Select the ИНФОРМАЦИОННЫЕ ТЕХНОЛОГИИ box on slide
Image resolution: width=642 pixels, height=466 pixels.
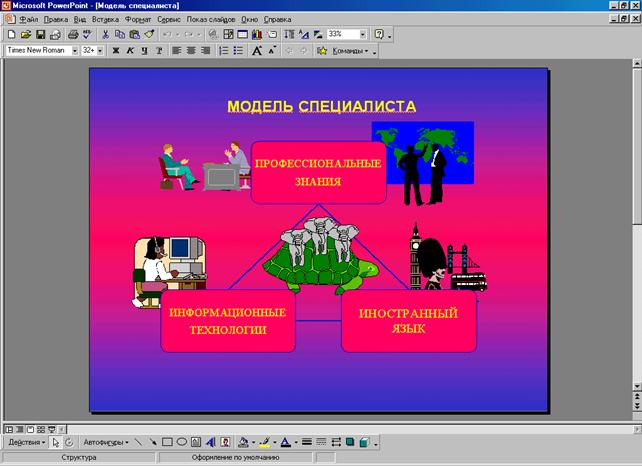pyautogui.click(x=228, y=321)
